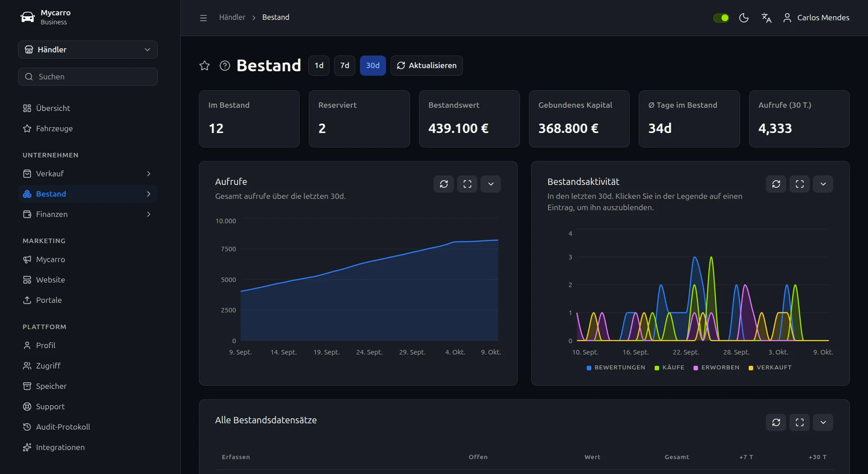Open Fahrzeuge in sidebar

[88, 128]
